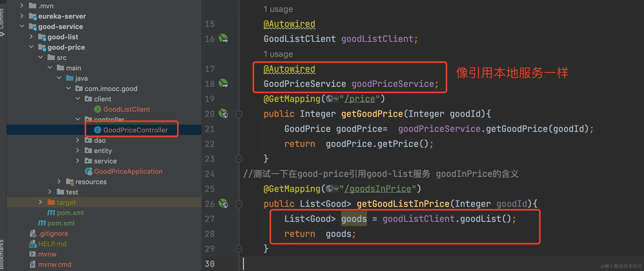Click the resources folder icon

pos(70,182)
